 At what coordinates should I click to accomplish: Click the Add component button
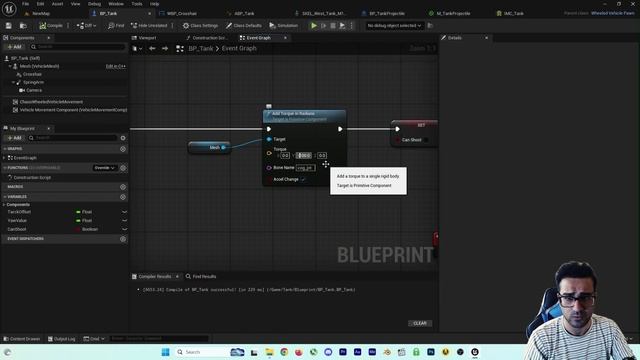(x=14, y=47)
